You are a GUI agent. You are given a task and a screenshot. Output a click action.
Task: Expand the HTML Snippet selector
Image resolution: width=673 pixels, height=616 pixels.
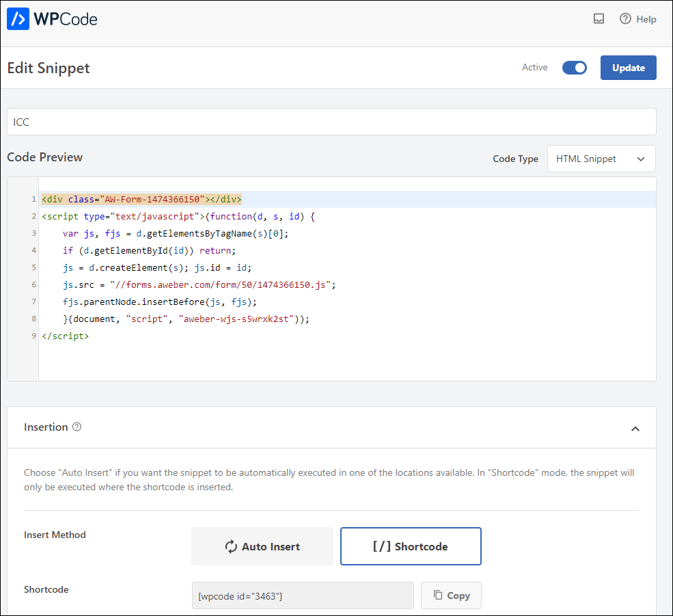click(601, 158)
